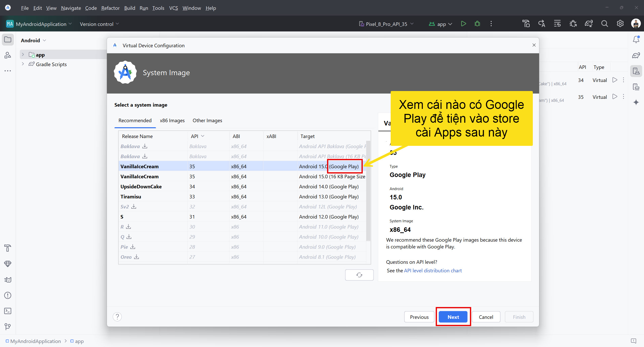Image resolution: width=644 pixels, height=347 pixels.
Task: Click the Release Name column header
Action: (x=153, y=136)
